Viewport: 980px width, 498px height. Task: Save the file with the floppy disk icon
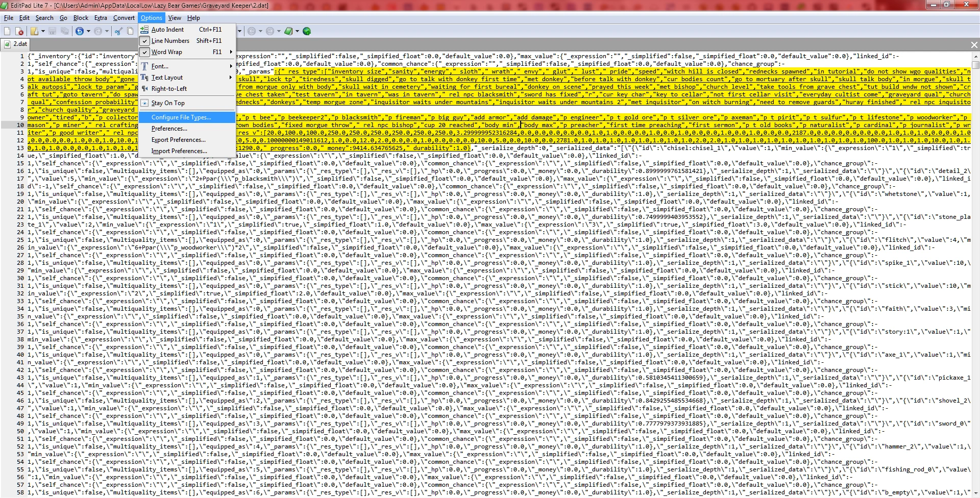pos(53,31)
